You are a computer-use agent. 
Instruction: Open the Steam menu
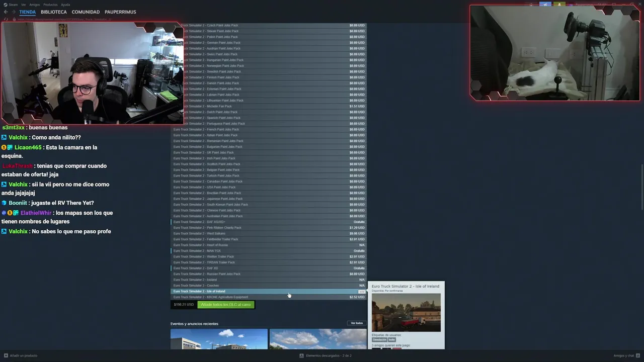click(13, 5)
